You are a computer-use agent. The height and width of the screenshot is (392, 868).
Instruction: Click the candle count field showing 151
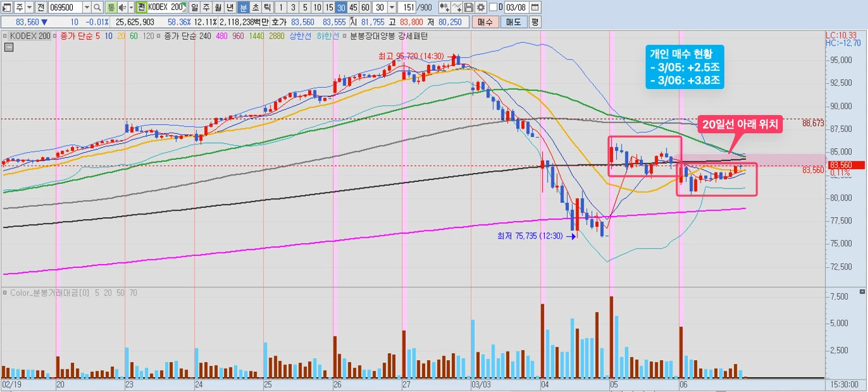click(x=407, y=7)
